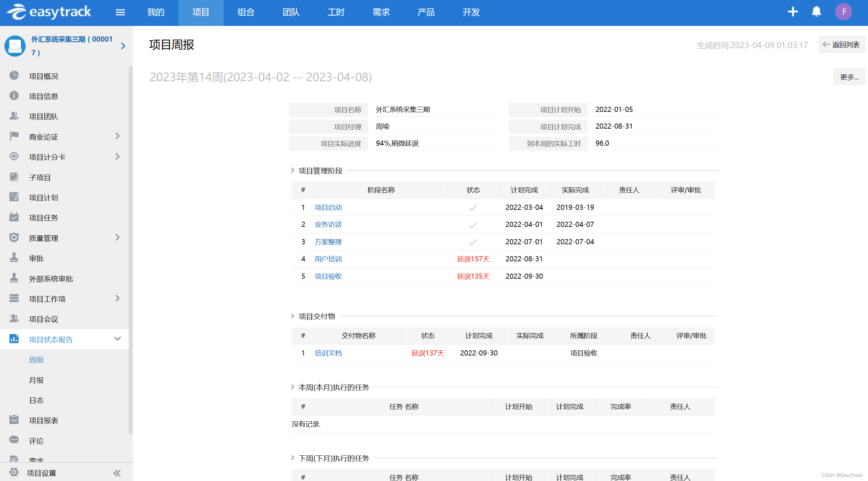This screenshot has width=868, height=481.
Task: Switch to the 工时 top tab
Action: click(x=336, y=12)
